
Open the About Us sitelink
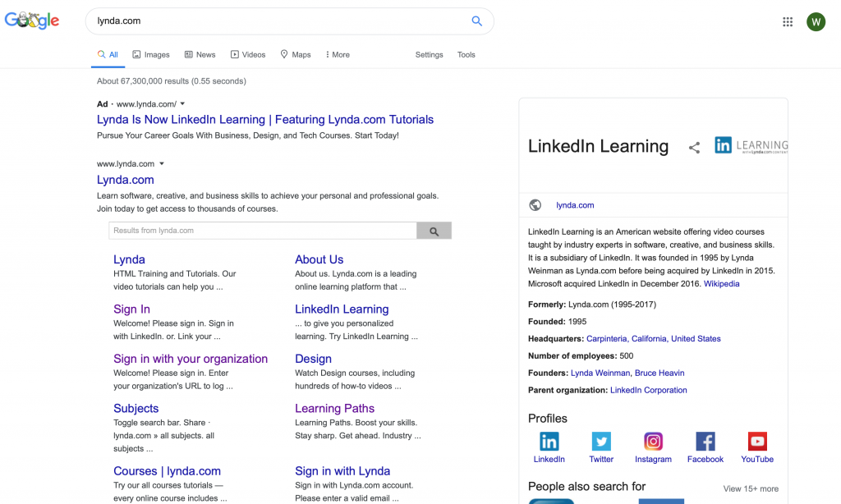(319, 259)
